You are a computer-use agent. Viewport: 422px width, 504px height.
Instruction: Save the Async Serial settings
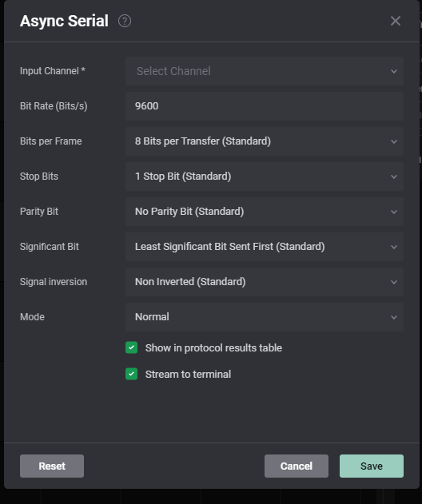click(x=372, y=466)
